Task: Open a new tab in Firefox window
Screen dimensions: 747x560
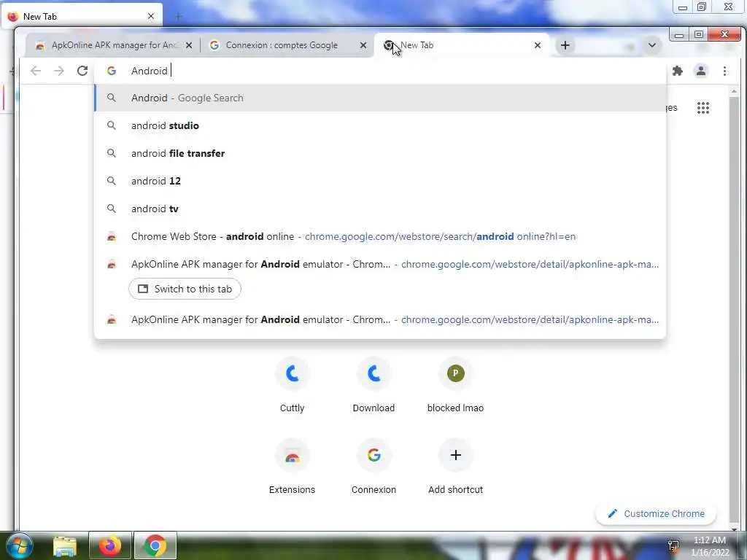Action: coord(178,17)
